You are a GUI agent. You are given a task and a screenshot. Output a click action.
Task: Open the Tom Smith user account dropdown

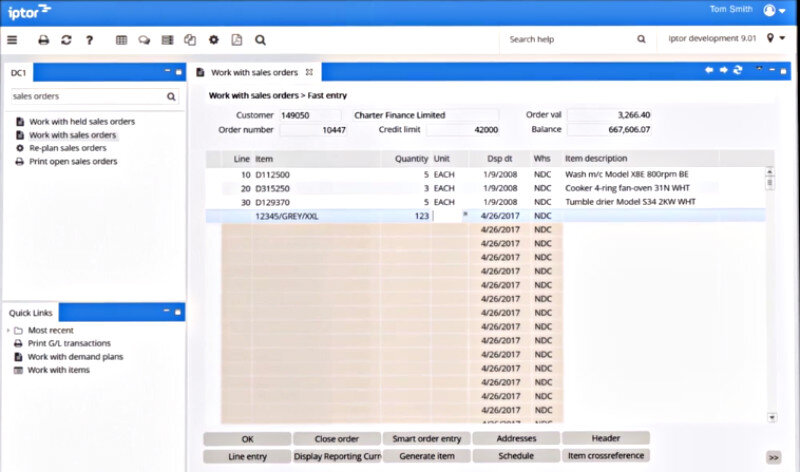(773, 11)
